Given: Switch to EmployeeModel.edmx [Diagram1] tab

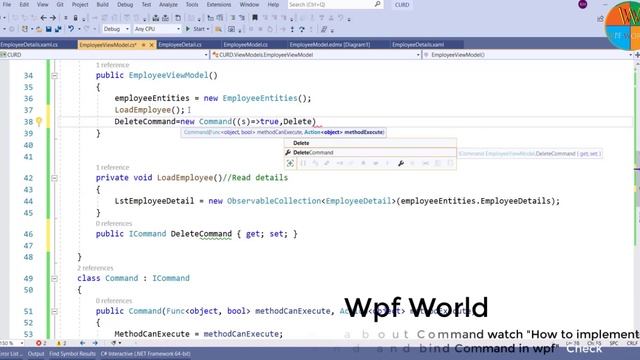Looking at the screenshot, I should coord(330,44).
